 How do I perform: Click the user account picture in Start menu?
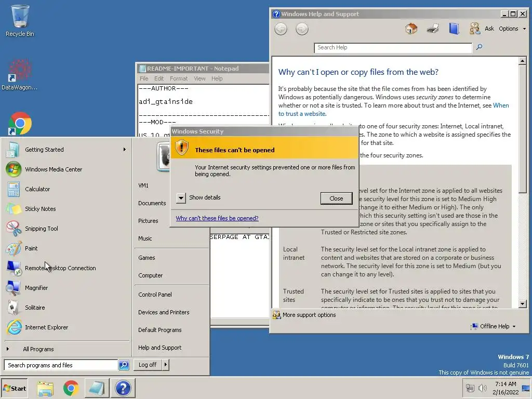pos(164,157)
